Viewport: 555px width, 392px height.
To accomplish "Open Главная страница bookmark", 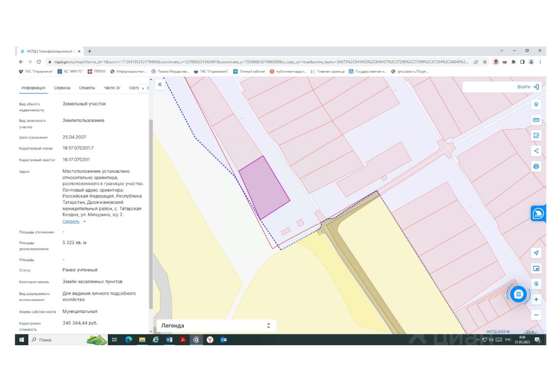I will coord(327,71).
